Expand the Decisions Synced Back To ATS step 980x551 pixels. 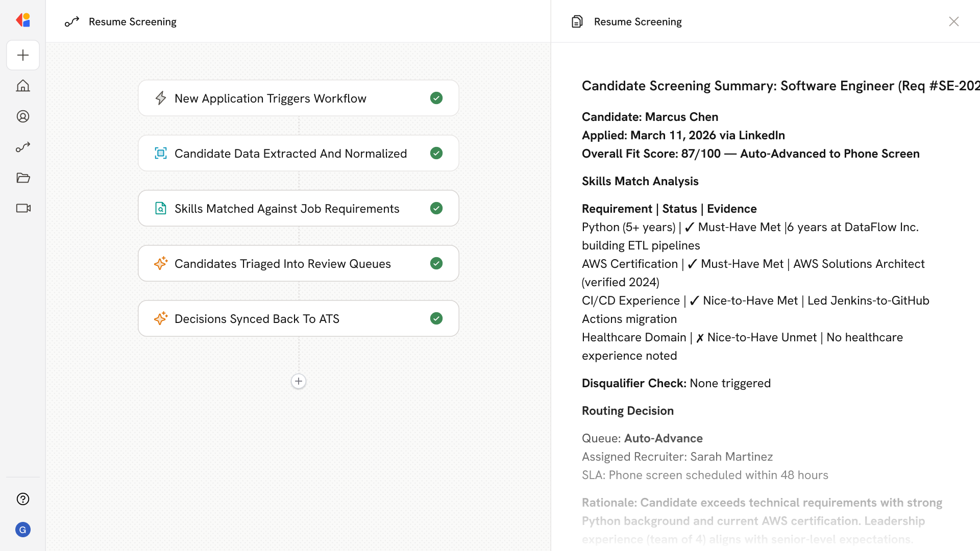click(x=257, y=319)
